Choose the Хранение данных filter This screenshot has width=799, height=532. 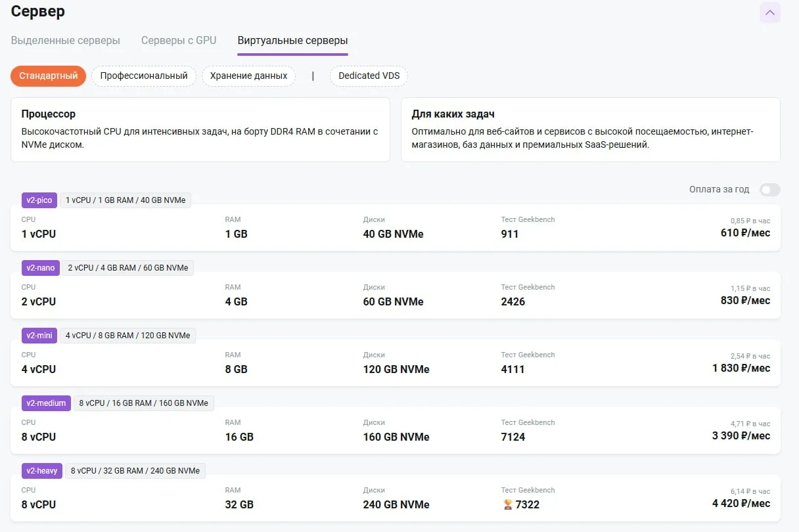point(248,76)
